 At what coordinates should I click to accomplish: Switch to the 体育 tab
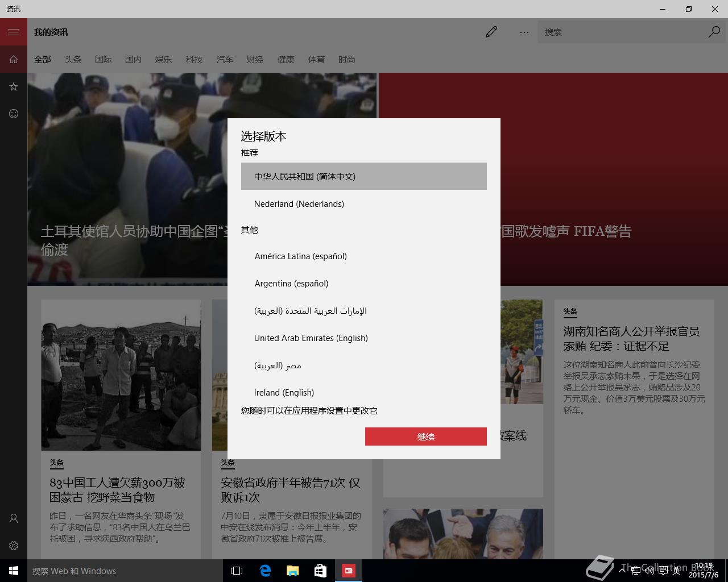[x=316, y=59]
